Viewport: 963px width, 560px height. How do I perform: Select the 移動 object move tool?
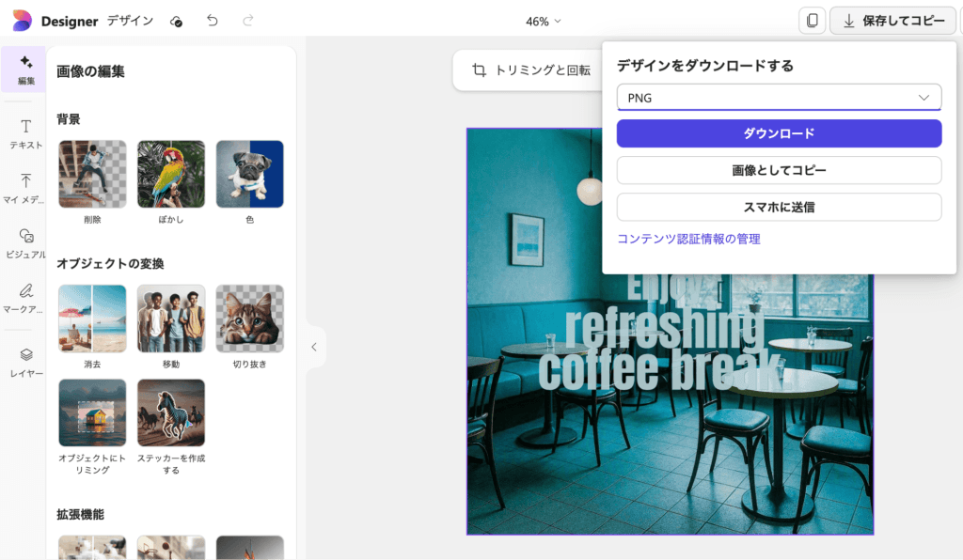[x=171, y=319]
